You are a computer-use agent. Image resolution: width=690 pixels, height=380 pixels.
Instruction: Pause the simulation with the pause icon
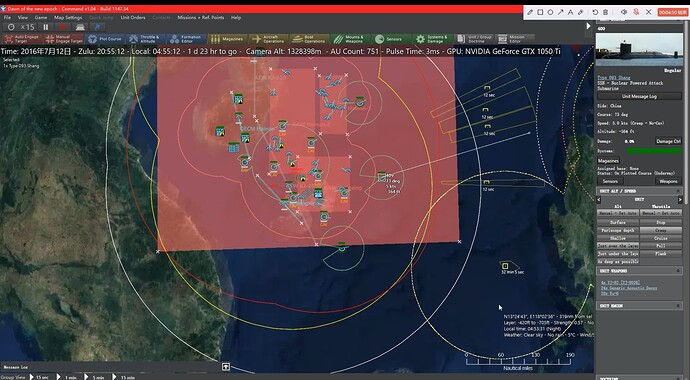[x=46, y=27]
